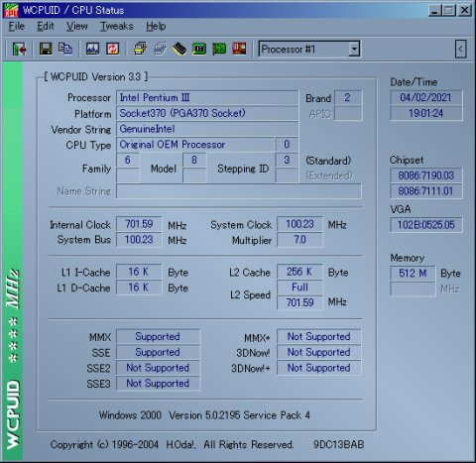Click the SSE2 Not Supported field
476x463 pixels.
(x=158, y=368)
